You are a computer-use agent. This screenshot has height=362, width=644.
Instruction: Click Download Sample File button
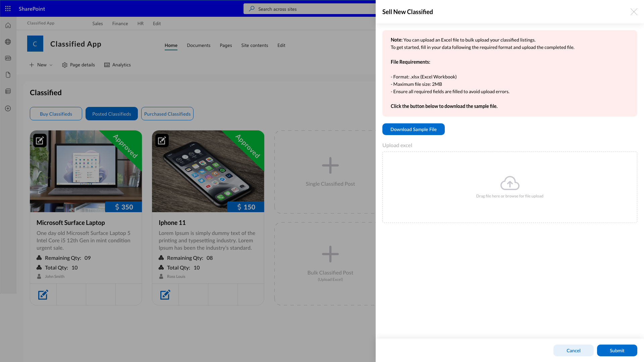tap(414, 129)
